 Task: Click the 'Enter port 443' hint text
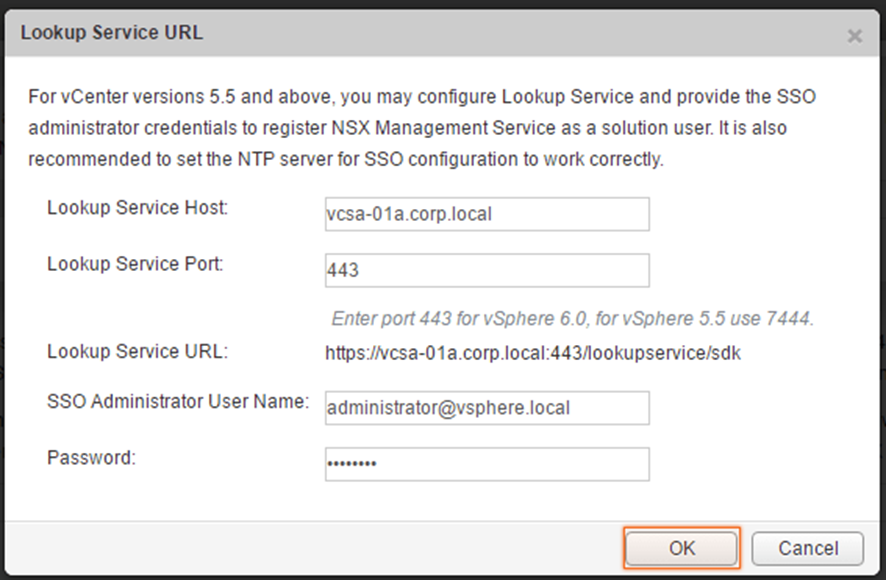tap(572, 319)
